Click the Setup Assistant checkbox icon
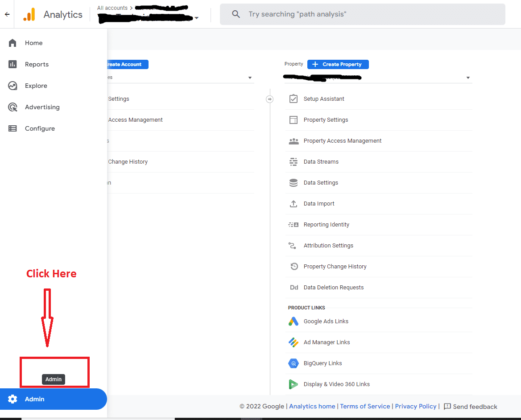Viewport: 521px width, 420px height. pos(294,99)
